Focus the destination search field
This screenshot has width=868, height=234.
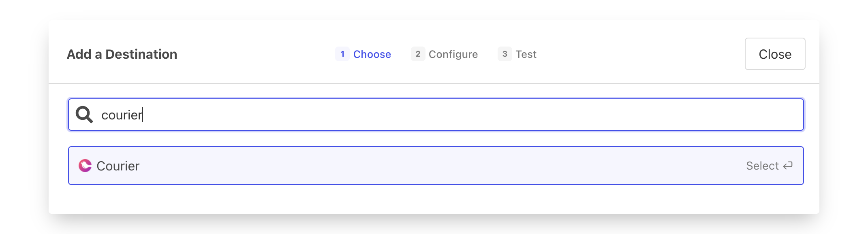point(405,115)
